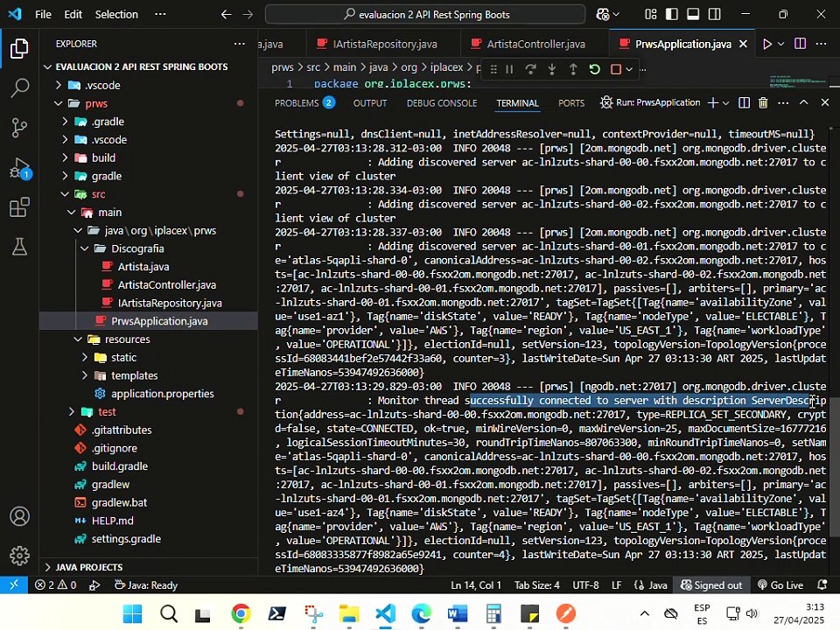840x630 pixels.
Task: Open build.gradle file
Action: click(149, 466)
